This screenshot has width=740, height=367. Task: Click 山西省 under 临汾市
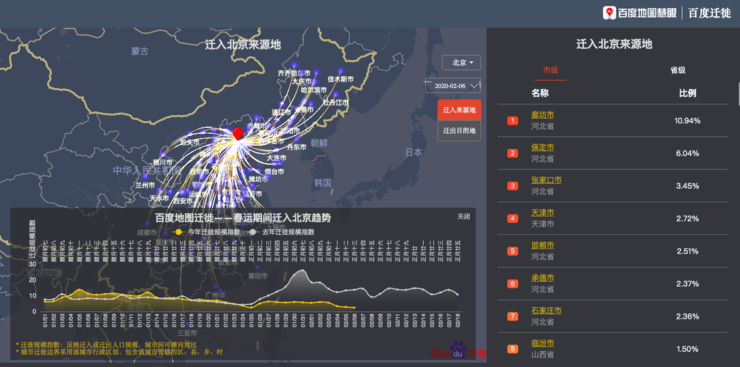pos(542,354)
